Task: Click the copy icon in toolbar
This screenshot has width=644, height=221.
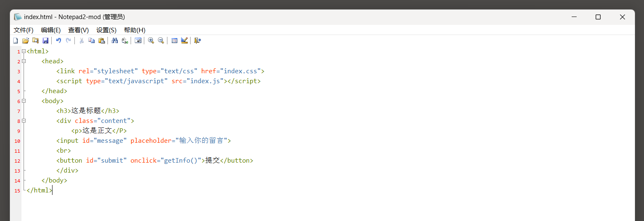Action: [x=92, y=41]
